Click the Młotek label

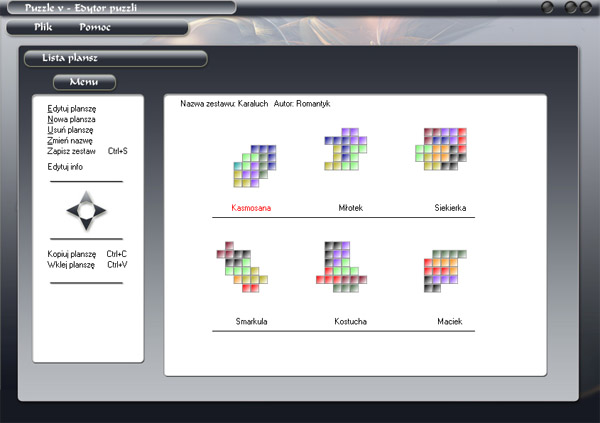351,208
